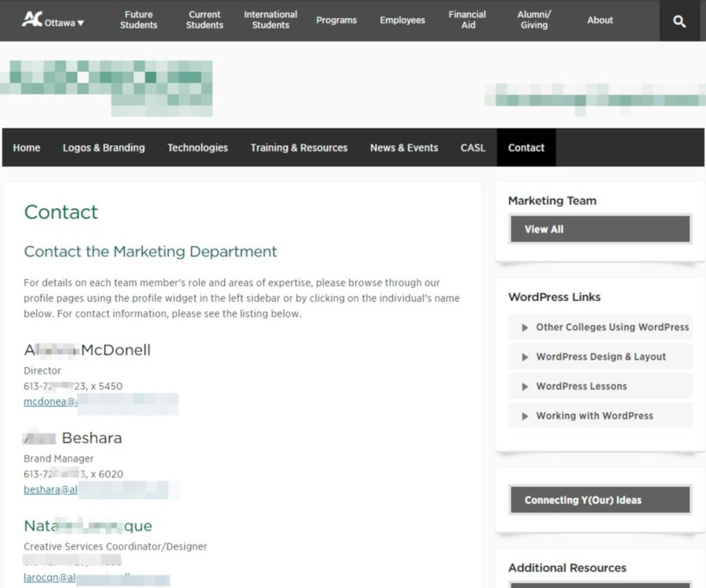Open the Ottawa campus dropdown

(64, 23)
